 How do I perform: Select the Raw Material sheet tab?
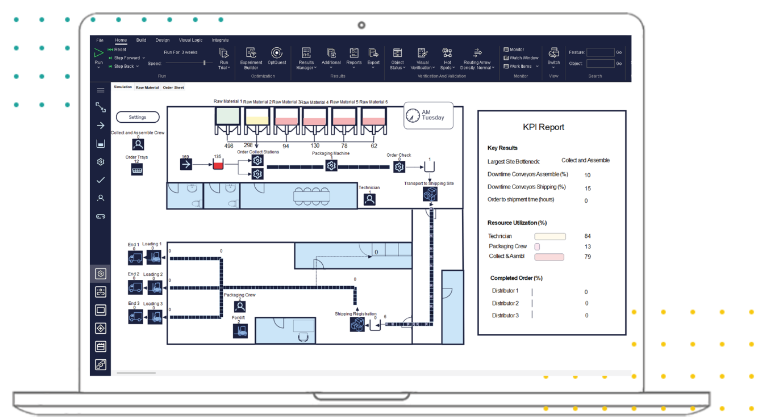coord(147,87)
